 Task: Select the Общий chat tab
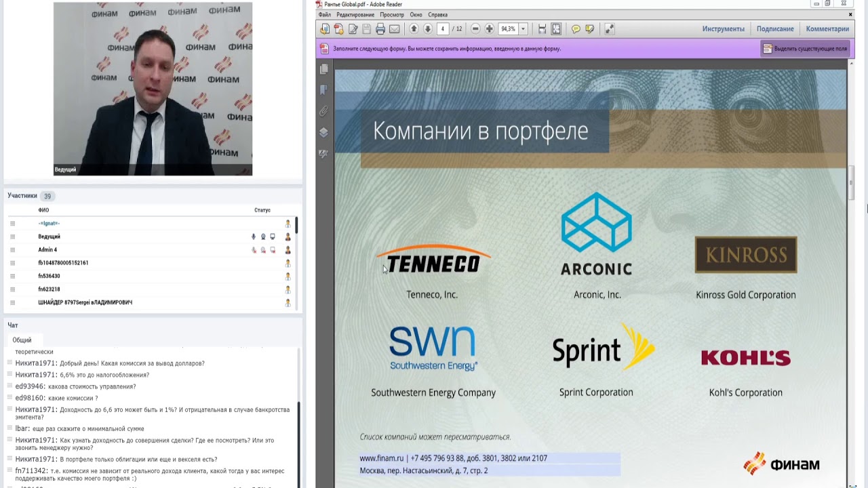[22, 340]
